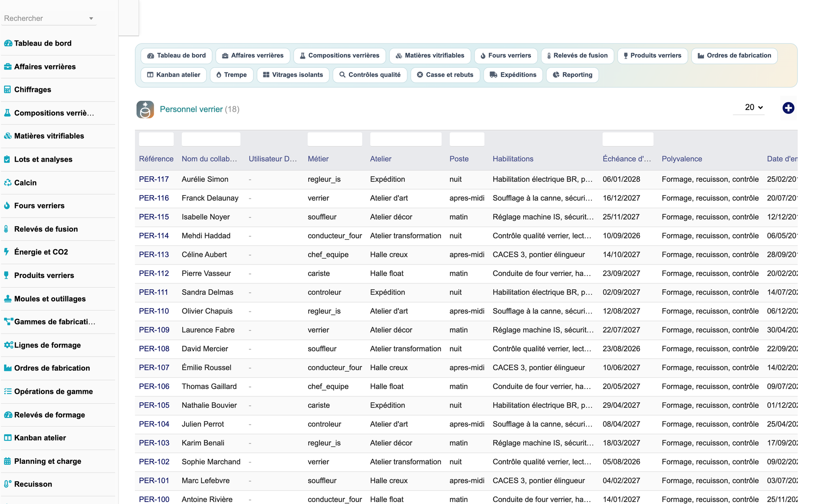Click the Référence filter input field
The height and width of the screenshot is (504, 815).
156,139
